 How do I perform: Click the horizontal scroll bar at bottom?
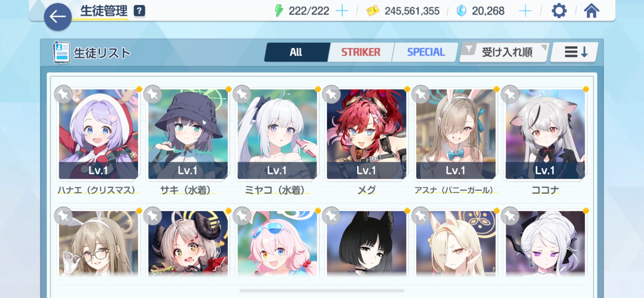[322, 291]
